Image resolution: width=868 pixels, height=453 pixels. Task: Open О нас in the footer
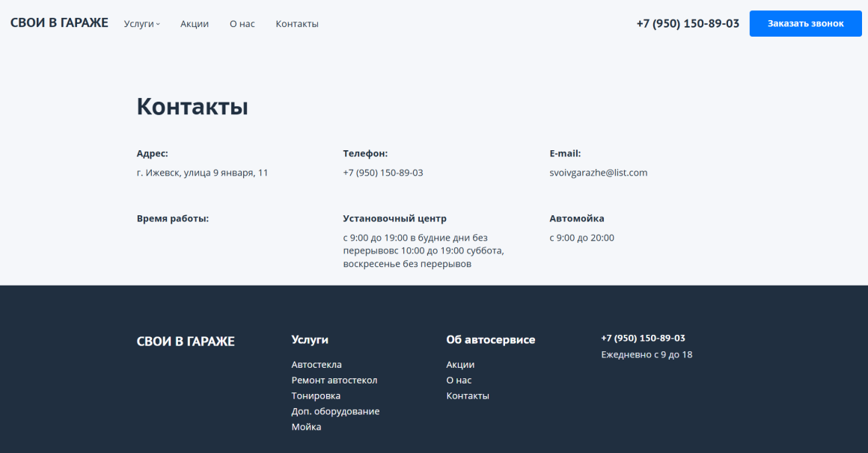click(x=459, y=380)
